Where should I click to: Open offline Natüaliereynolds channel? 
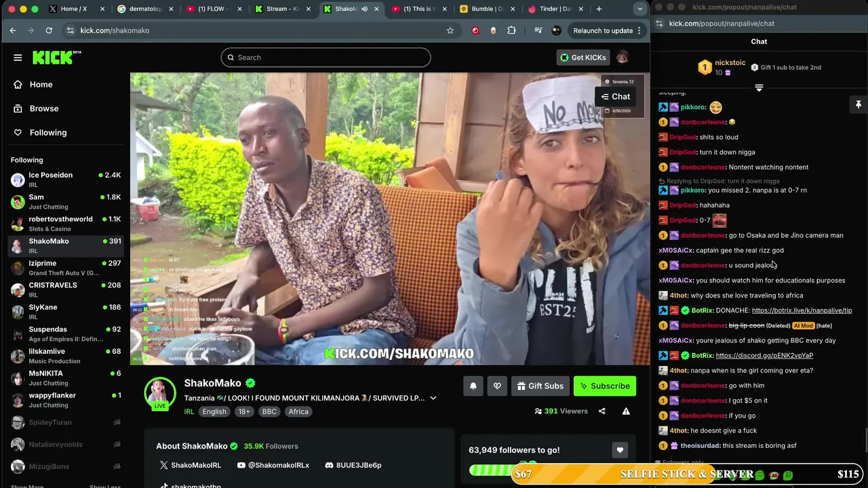(x=65, y=444)
